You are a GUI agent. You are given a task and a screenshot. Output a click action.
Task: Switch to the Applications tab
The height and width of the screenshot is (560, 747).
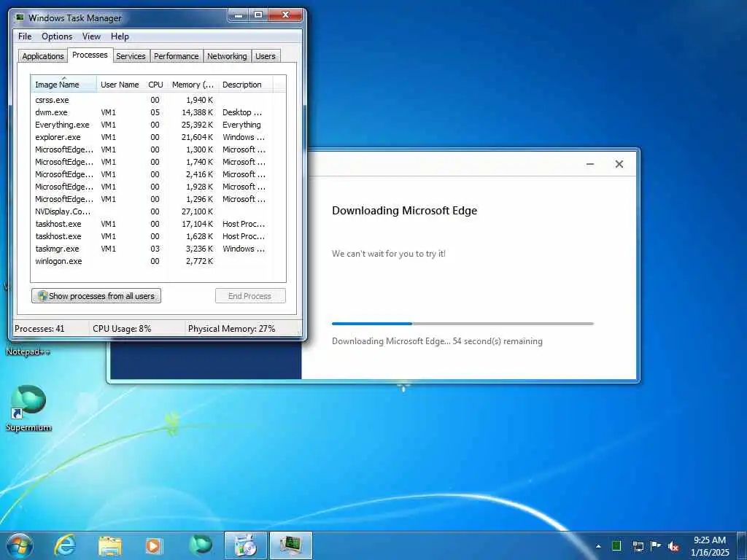point(43,56)
